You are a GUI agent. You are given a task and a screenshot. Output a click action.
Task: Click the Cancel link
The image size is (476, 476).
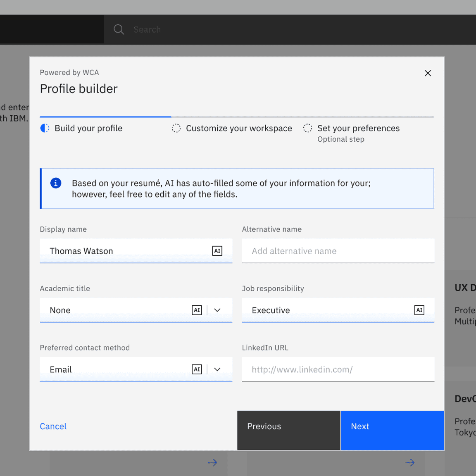click(53, 426)
